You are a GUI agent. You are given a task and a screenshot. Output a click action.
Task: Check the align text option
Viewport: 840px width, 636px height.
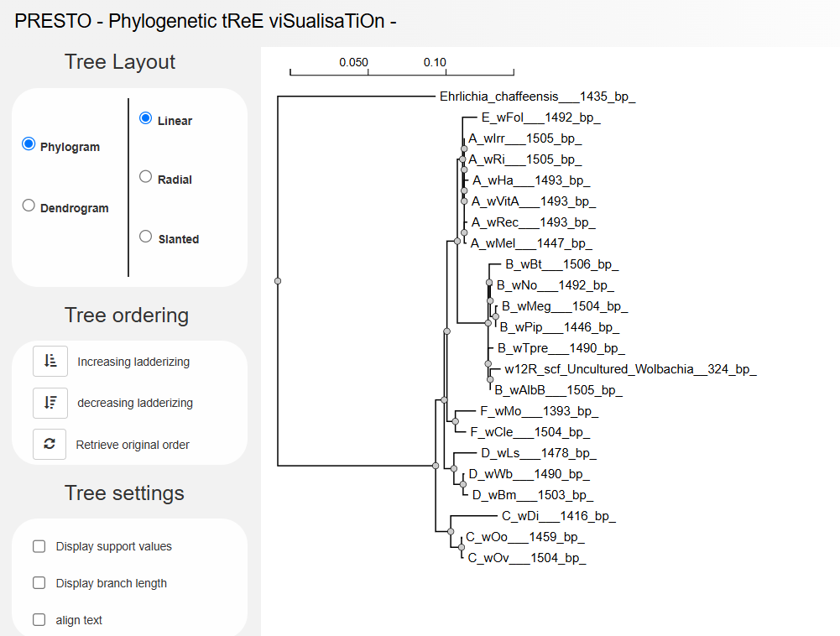(39, 620)
